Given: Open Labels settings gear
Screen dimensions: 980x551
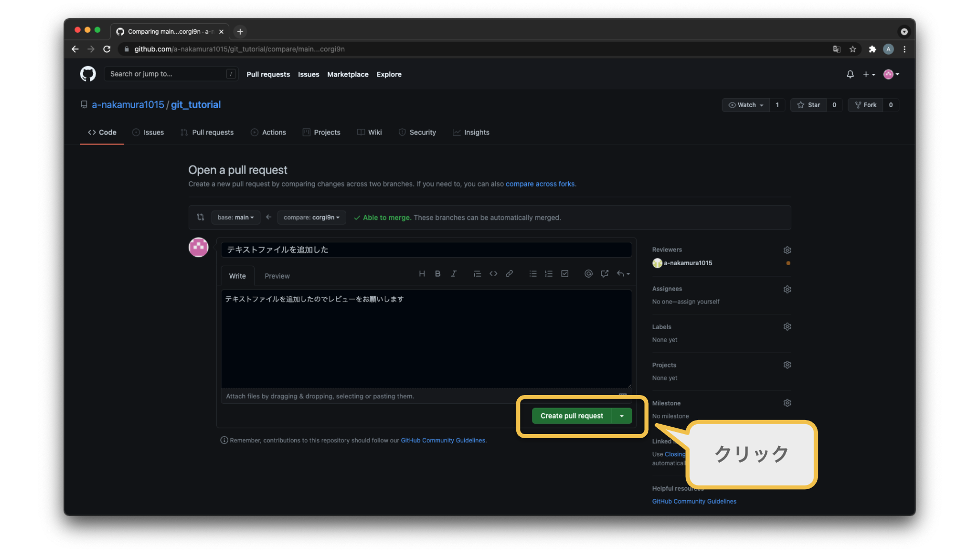Looking at the screenshot, I should [x=787, y=326].
